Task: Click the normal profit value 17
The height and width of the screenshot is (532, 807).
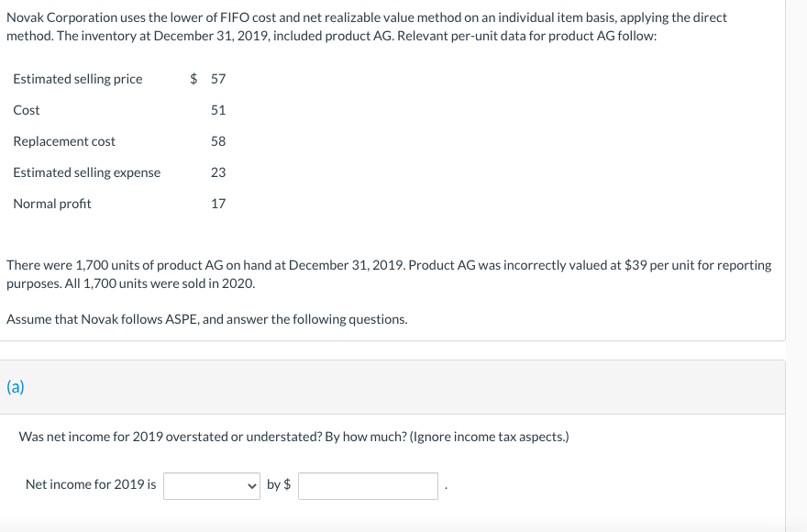Action: (218, 204)
